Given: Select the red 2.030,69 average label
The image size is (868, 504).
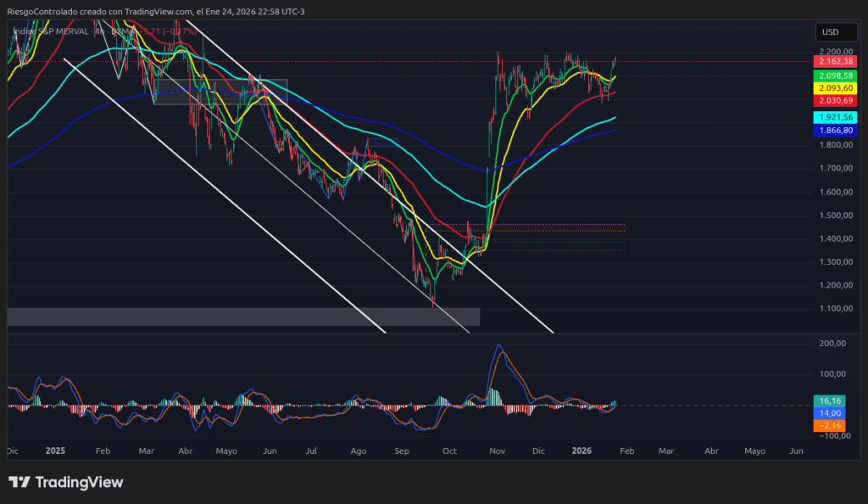Looking at the screenshot, I should 834,101.
